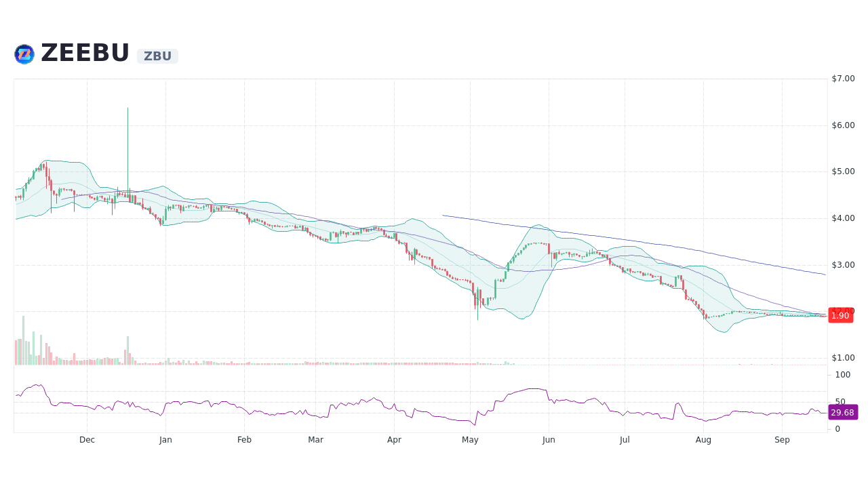
Task: Open the time range selector on date axis
Action: [407, 439]
